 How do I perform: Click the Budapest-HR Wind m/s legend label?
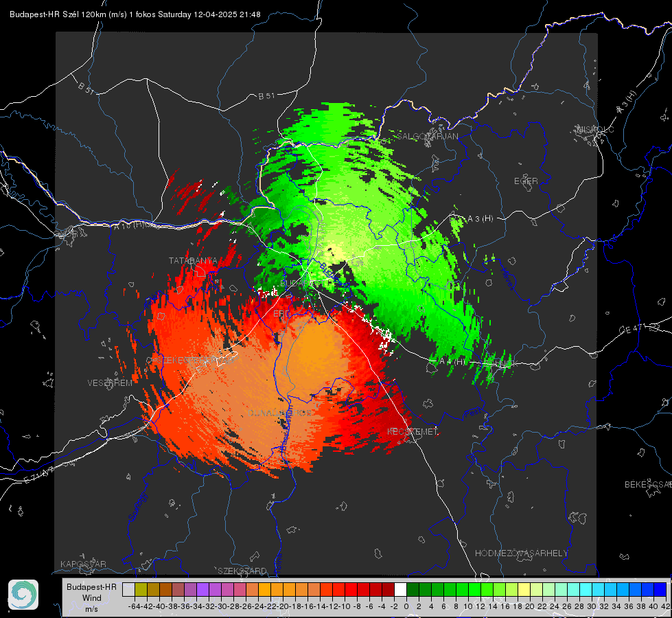(x=91, y=598)
